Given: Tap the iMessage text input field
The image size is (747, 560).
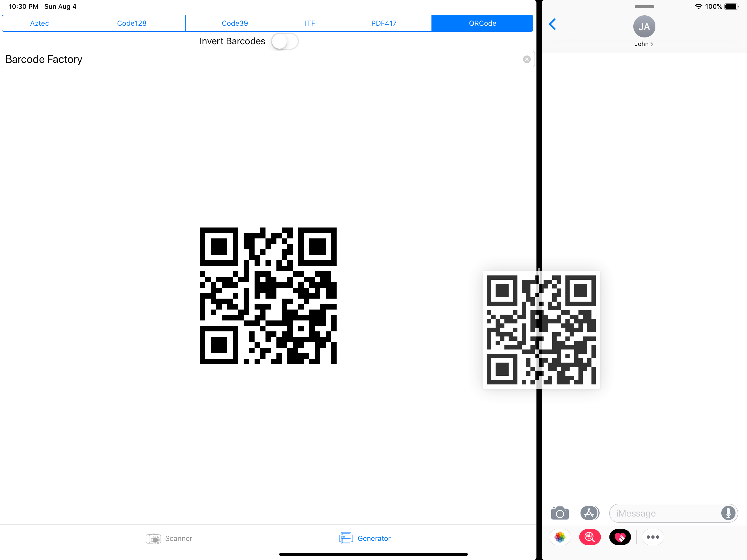Looking at the screenshot, I should click(672, 513).
